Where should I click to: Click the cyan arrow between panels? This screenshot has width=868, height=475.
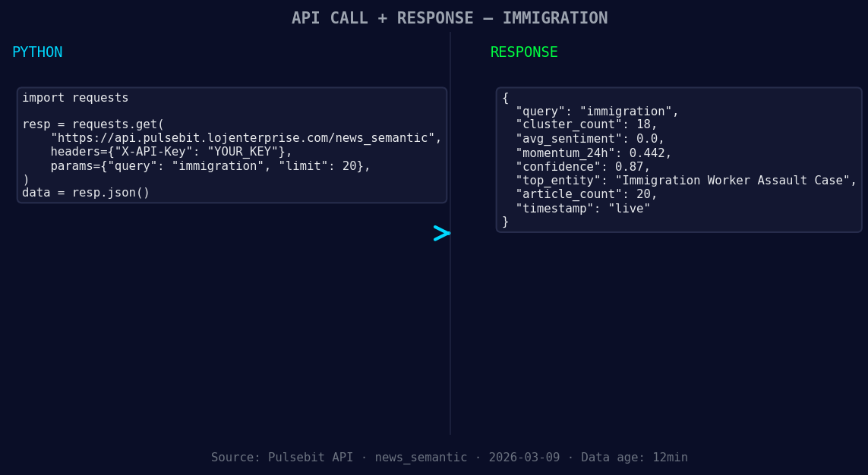pos(441,233)
